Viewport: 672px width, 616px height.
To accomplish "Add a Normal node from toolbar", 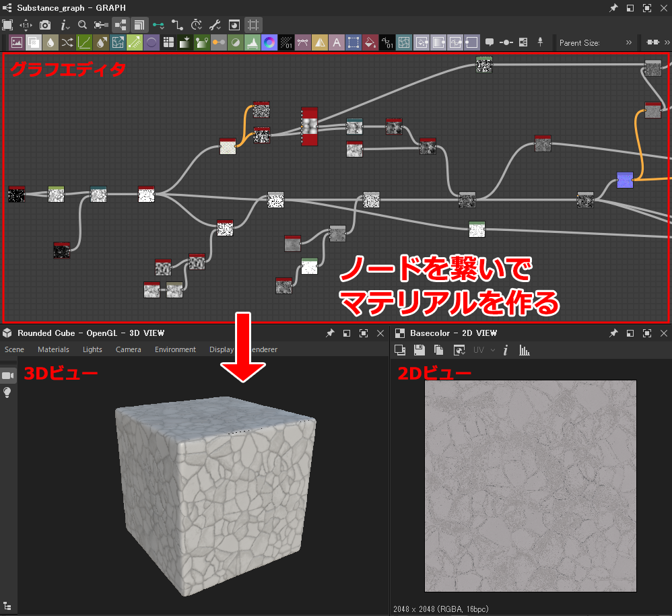I will click(152, 42).
